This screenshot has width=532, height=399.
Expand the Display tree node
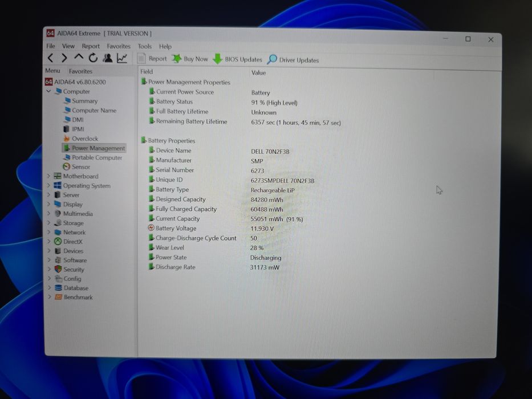49,204
